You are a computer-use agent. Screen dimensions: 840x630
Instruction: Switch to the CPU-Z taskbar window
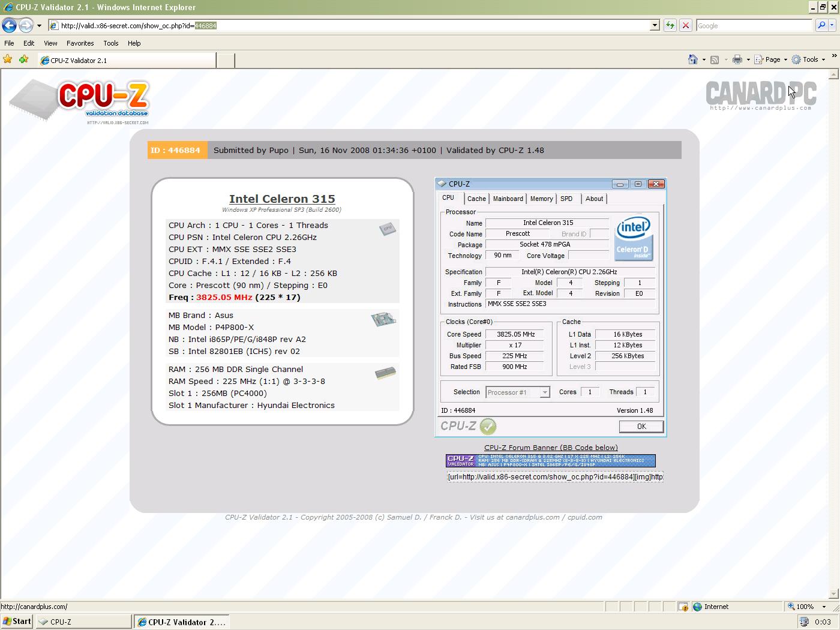click(x=83, y=622)
